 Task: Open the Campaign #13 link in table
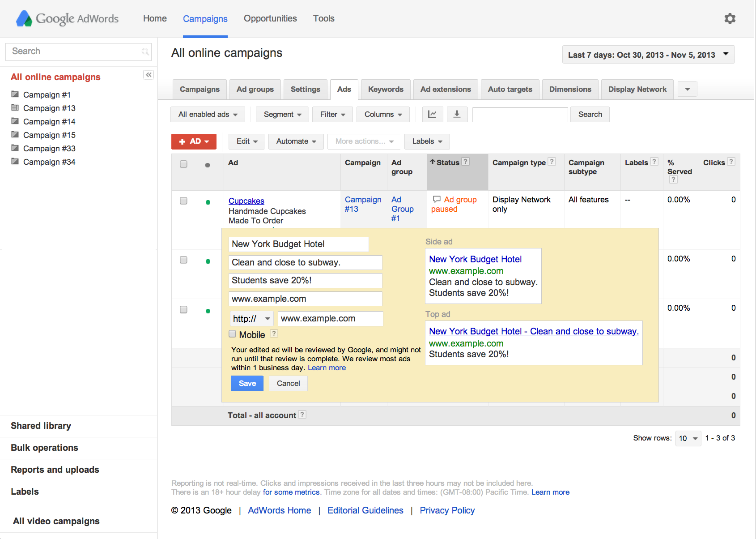point(363,204)
